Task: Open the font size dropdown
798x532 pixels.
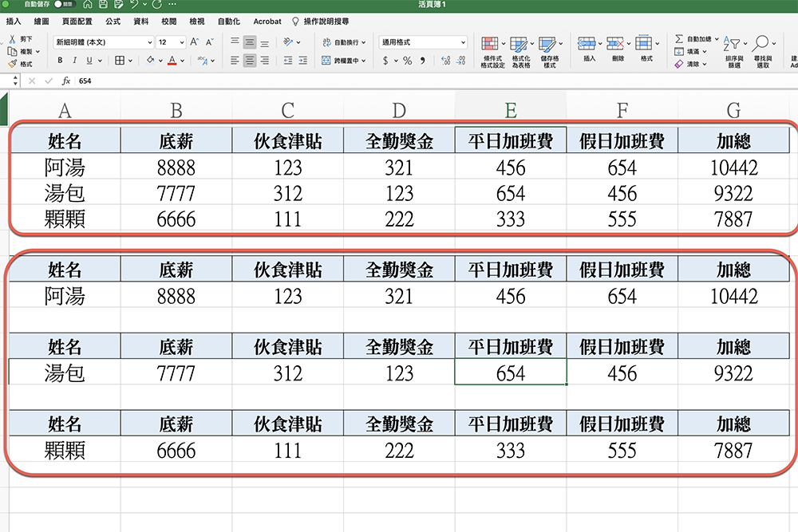Action: tap(182, 42)
